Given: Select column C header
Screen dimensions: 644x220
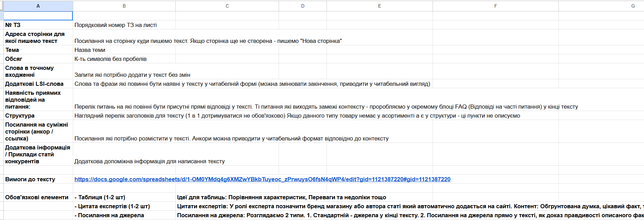Looking at the screenshot, I should pyautogui.click(x=227, y=6).
